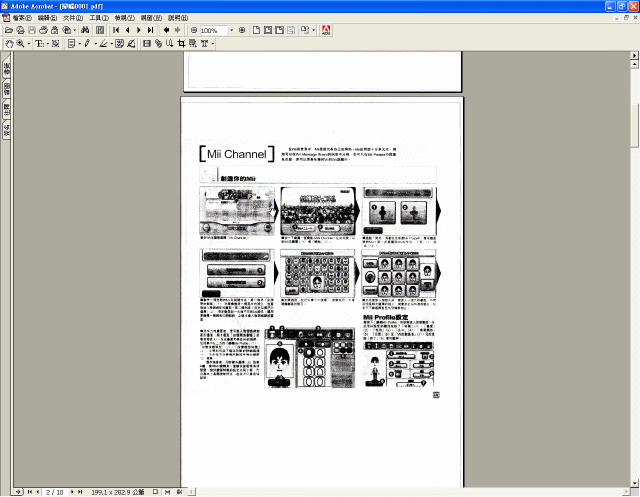Select the Zoom In magnifier tool
The height and width of the screenshot is (497, 640).
click(20, 44)
